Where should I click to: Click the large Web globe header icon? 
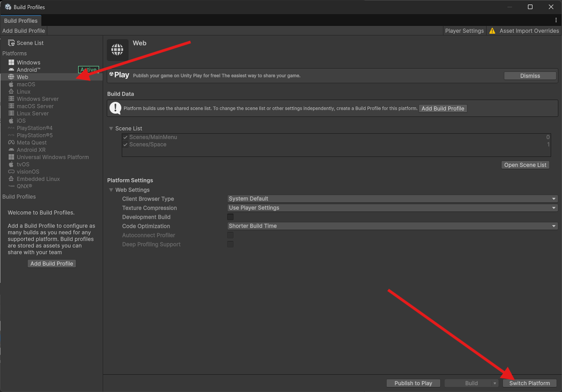(x=118, y=50)
